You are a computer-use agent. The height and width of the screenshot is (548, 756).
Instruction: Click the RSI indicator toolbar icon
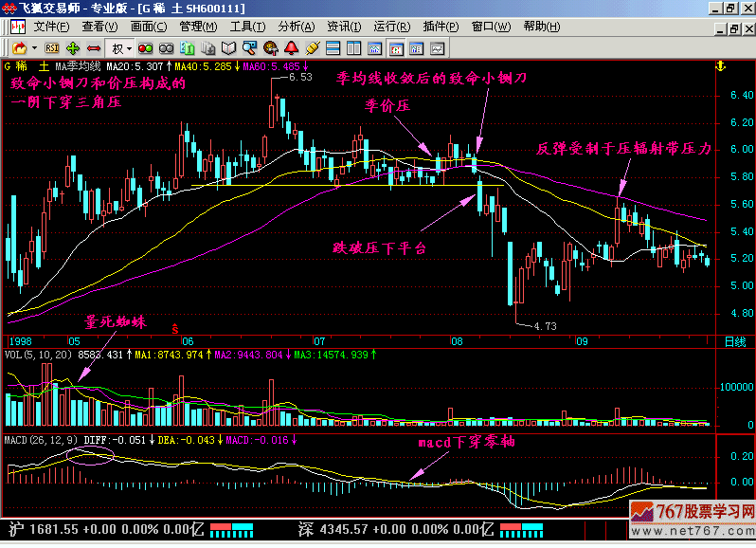(52, 47)
